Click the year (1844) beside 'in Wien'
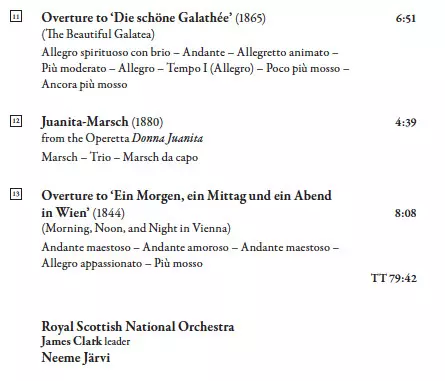Screen dimensions: 445x381 pyautogui.click(x=109, y=213)
